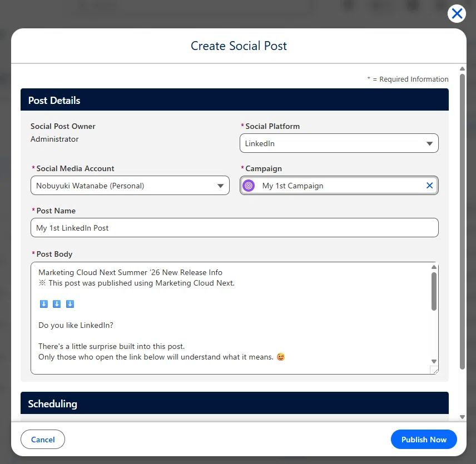
Task: Click the modal's main scrollbar thumb
Action: (x=462, y=221)
